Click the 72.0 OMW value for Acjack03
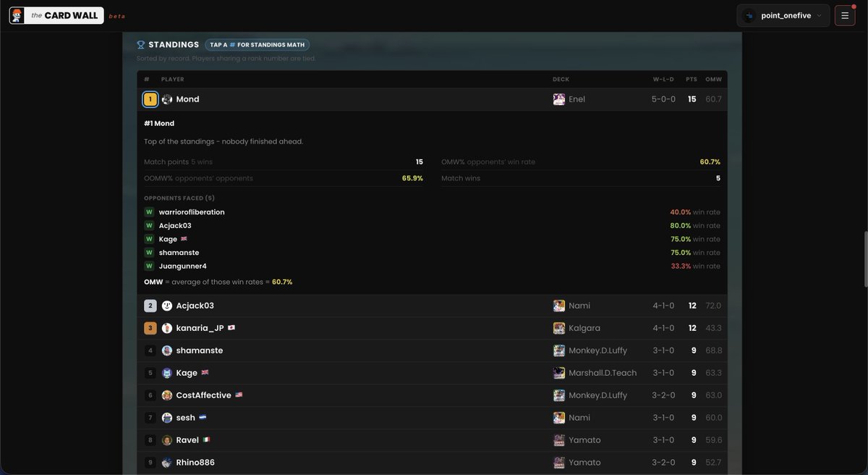The width and height of the screenshot is (868, 475). click(714, 306)
